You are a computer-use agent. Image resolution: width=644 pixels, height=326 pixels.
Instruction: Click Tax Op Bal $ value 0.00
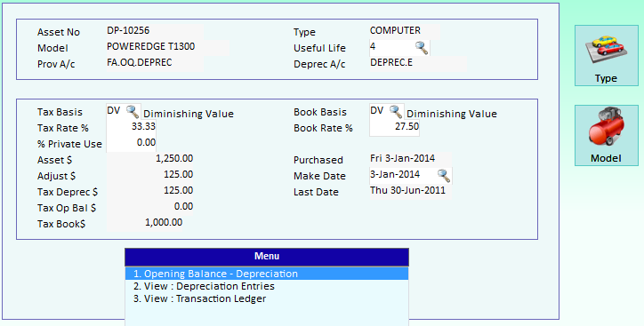point(183,207)
